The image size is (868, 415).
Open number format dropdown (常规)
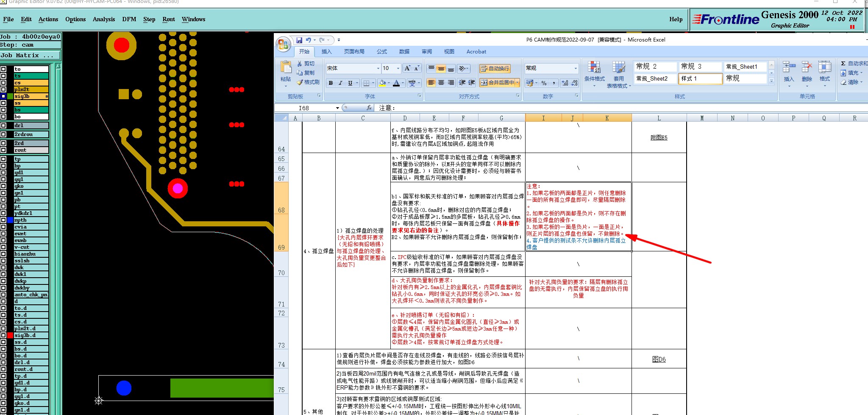click(576, 68)
